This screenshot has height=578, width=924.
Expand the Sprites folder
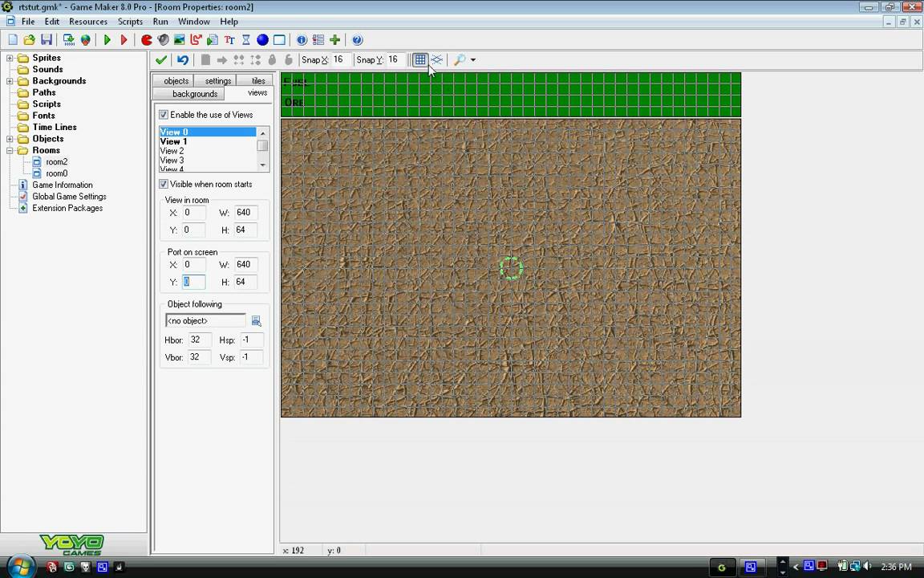click(10, 58)
